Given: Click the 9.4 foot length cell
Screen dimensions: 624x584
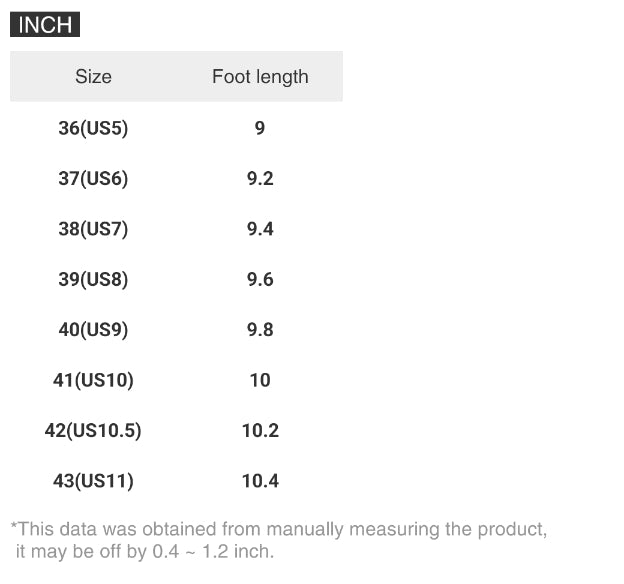Looking at the screenshot, I should (260, 229).
